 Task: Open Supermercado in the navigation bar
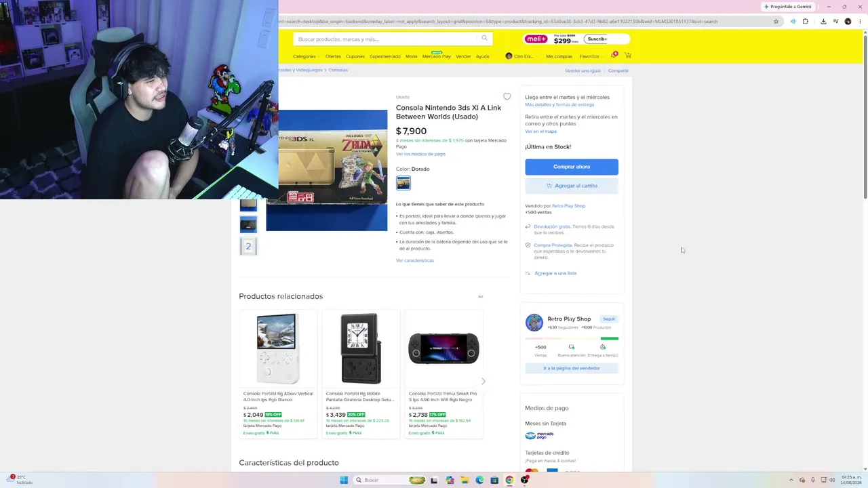[385, 56]
